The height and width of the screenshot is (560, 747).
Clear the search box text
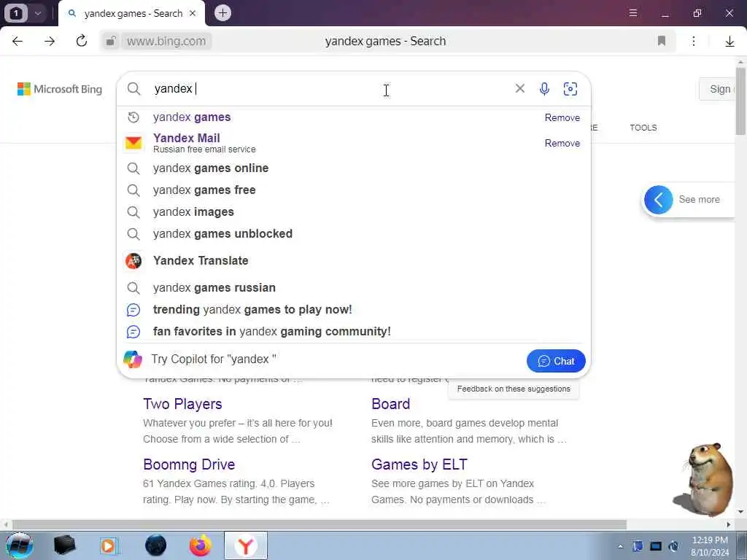519,88
